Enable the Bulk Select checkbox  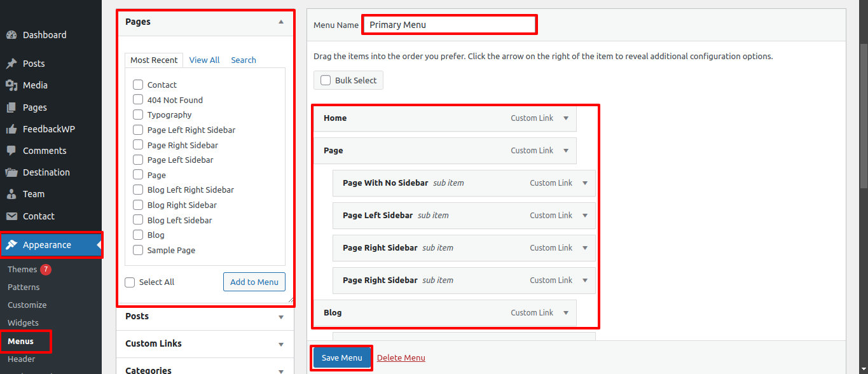coord(326,80)
